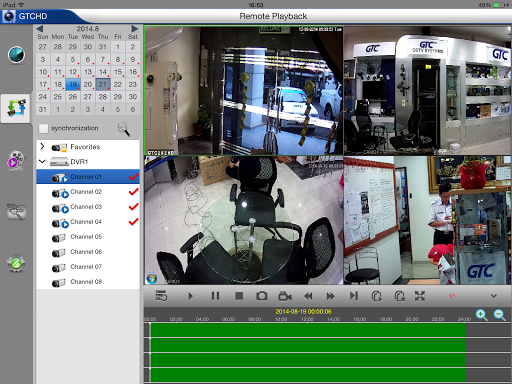Expand the Favorites tree node

(x=42, y=146)
